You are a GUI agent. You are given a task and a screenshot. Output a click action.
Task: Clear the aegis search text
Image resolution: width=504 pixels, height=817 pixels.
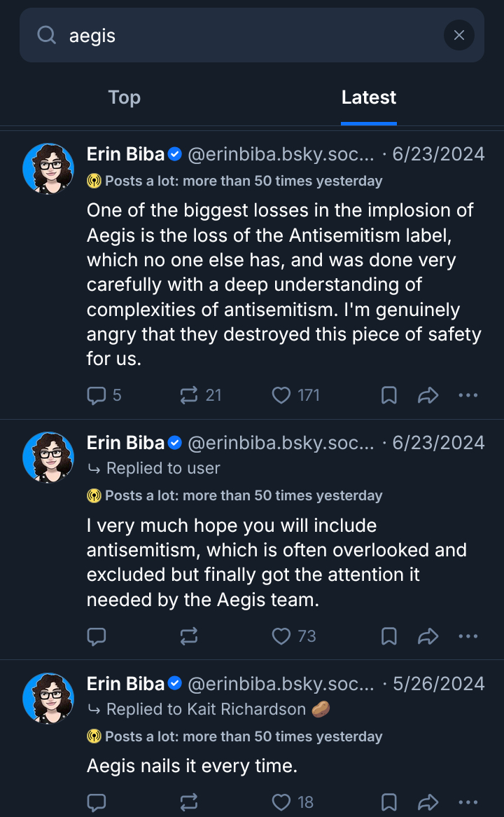tap(458, 35)
